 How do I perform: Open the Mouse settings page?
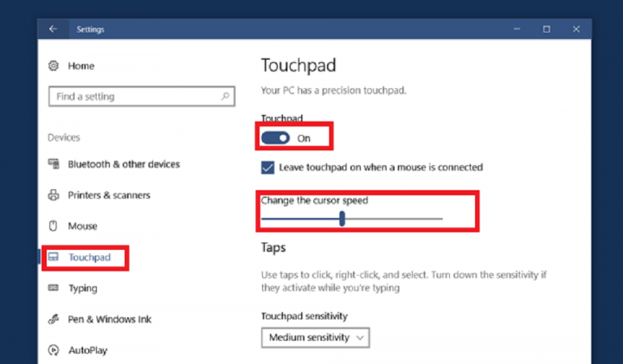(x=83, y=227)
